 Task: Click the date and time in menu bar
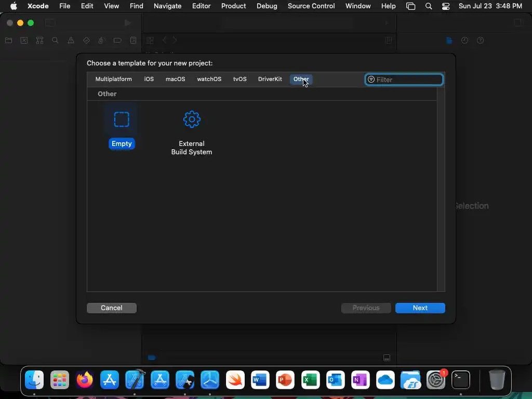coord(490,6)
